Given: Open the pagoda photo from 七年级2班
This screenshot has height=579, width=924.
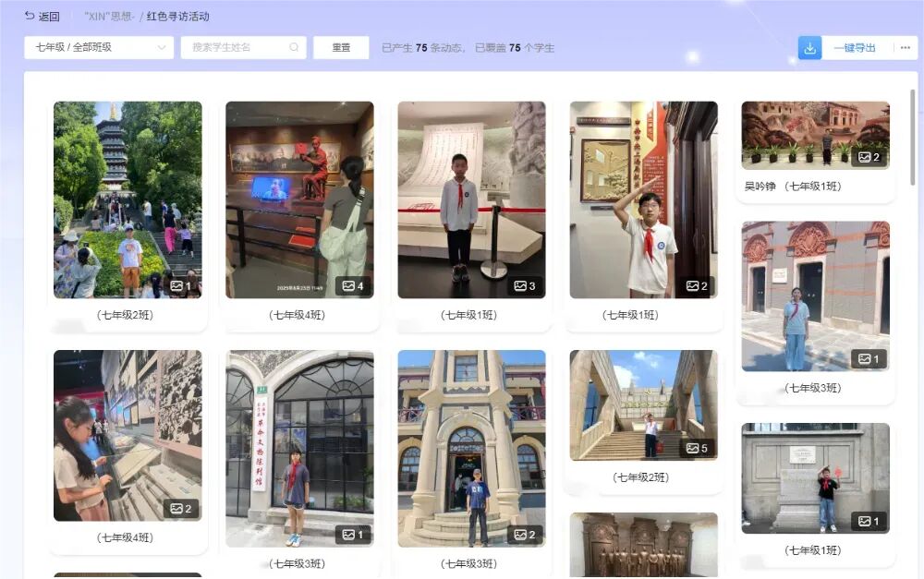Looking at the screenshot, I should [128, 199].
